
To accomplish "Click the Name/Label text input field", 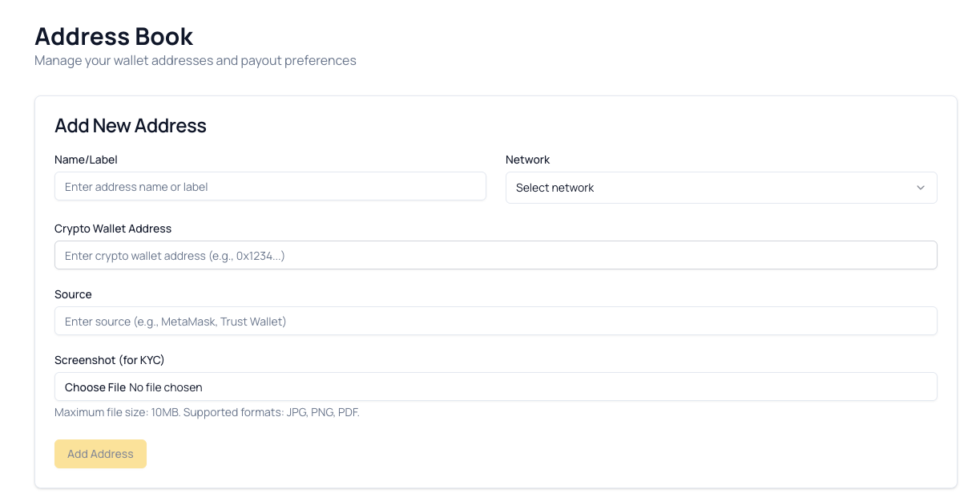I will click(270, 187).
